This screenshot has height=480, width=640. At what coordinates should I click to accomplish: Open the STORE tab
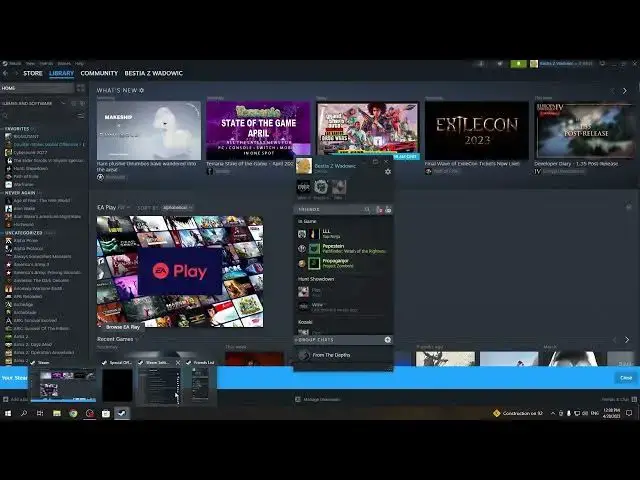pos(33,73)
